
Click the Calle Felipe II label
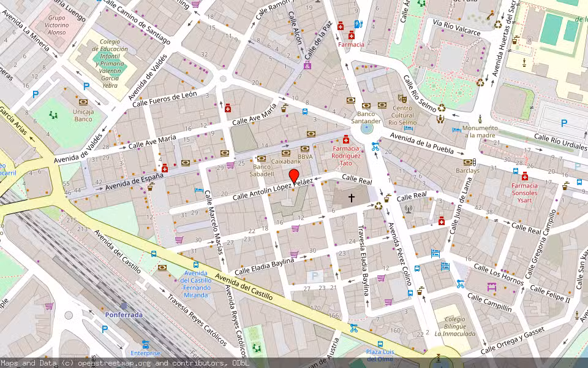point(550,294)
